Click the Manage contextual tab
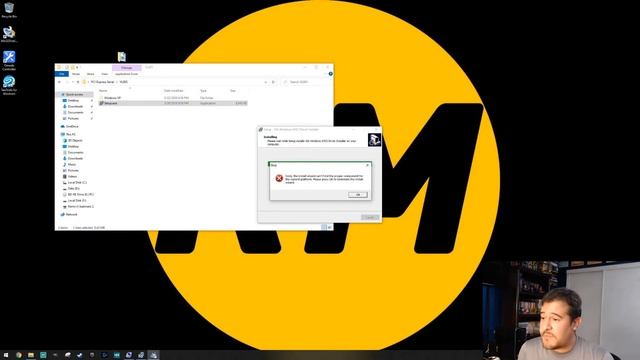This screenshot has width=640, height=360. click(x=127, y=68)
